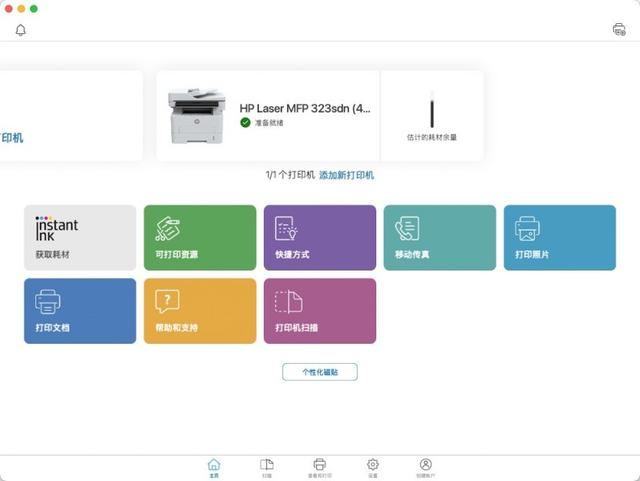Screen dimensions: 640x481
Task: Open the Instant Ink 获取耗材 tile
Action: [x=80, y=238]
